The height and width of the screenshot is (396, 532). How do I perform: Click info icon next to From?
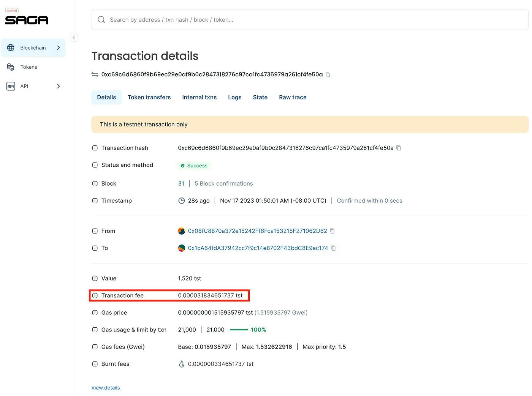click(x=95, y=231)
